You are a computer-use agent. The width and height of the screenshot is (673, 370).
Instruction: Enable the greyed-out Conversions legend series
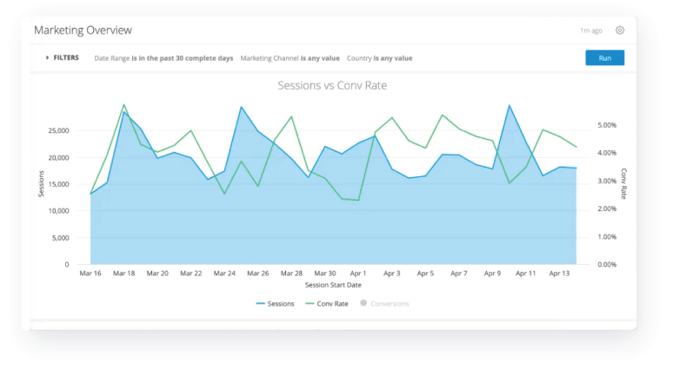pyautogui.click(x=385, y=303)
